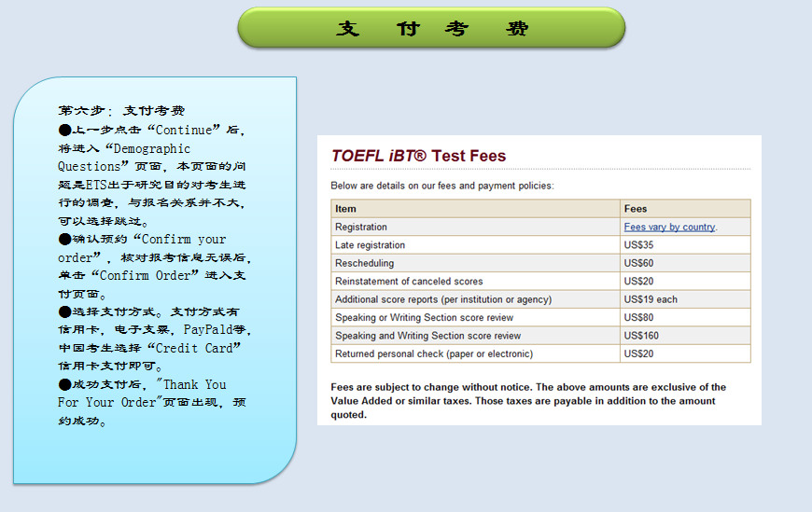The width and height of the screenshot is (812, 512).
Task: Click the US$160 fee cell
Action: click(x=641, y=336)
